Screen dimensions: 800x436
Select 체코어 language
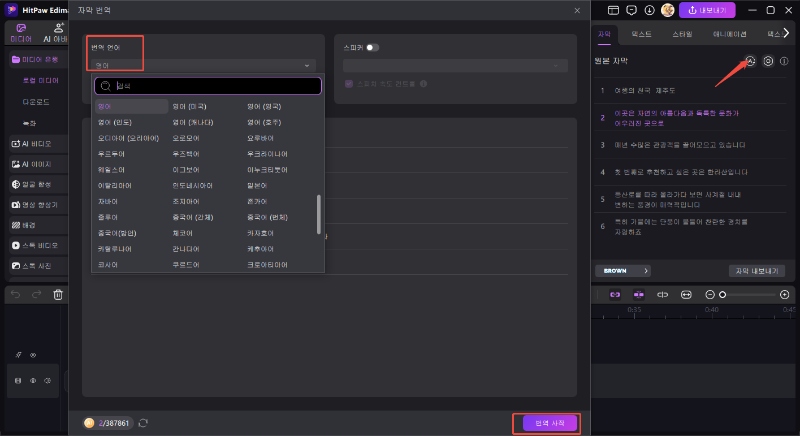point(183,233)
